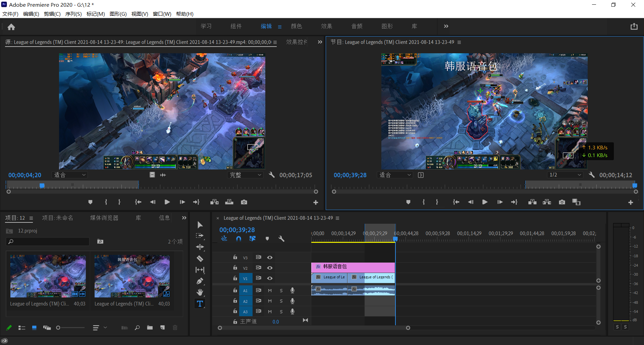Toggle Snap in timeline
The width and height of the screenshot is (644, 345).
pyautogui.click(x=238, y=238)
